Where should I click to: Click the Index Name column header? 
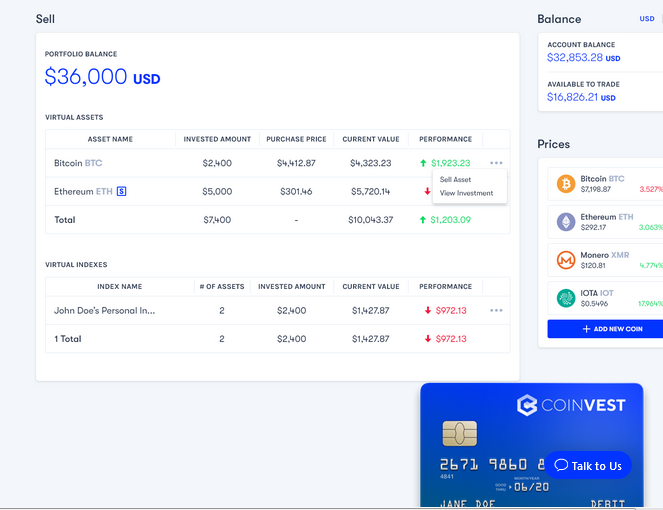(120, 286)
